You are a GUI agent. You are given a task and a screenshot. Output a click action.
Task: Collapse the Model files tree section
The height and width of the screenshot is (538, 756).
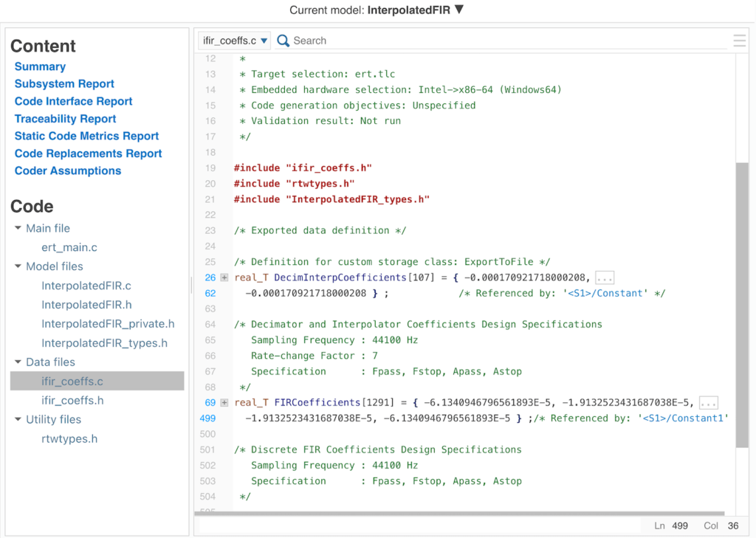pyautogui.click(x=18, y=266)
